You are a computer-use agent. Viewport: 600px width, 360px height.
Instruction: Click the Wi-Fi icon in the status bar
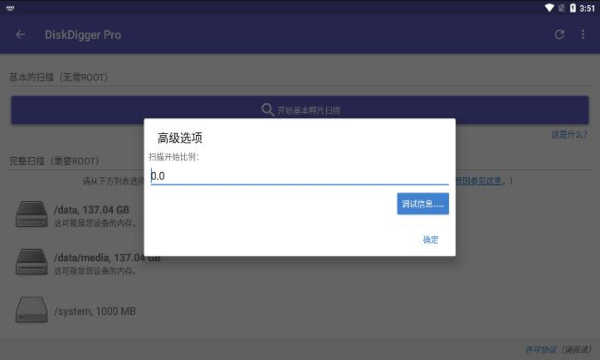549,8
